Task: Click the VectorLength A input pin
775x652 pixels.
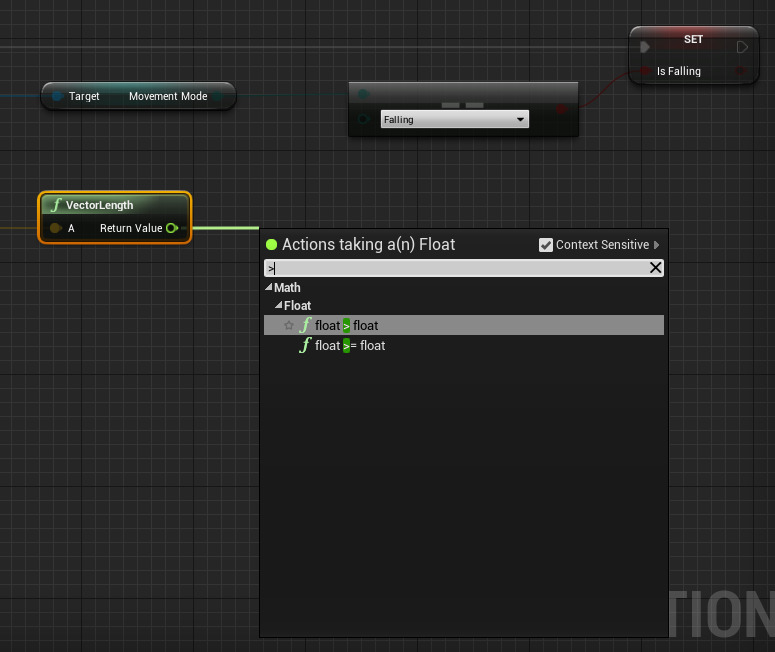Action: [55, 228]
